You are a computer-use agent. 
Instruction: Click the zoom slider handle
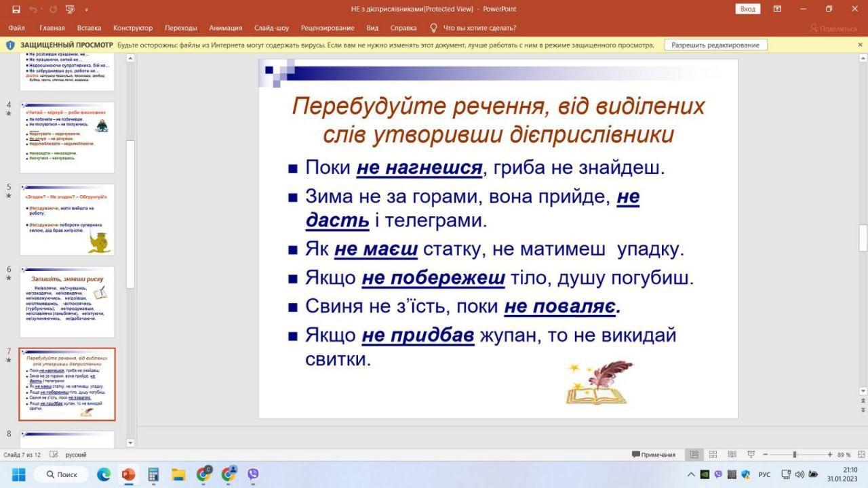795,455
